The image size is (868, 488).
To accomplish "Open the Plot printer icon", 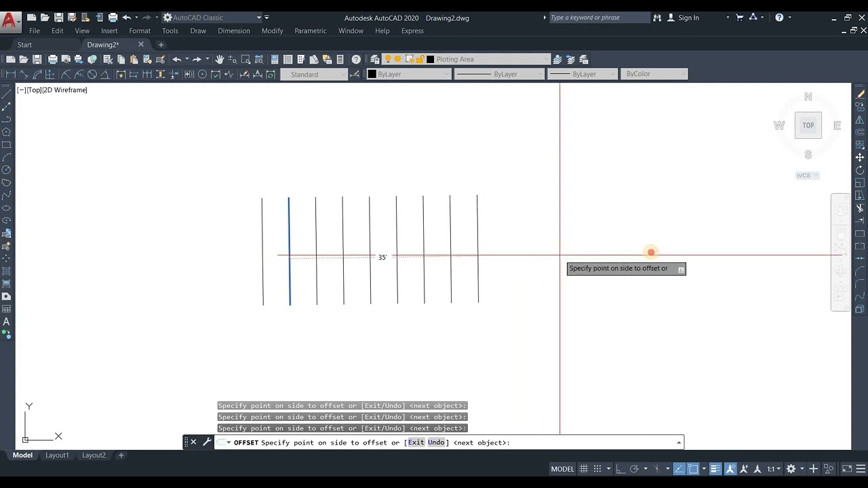I will click(x=52, y=59).
